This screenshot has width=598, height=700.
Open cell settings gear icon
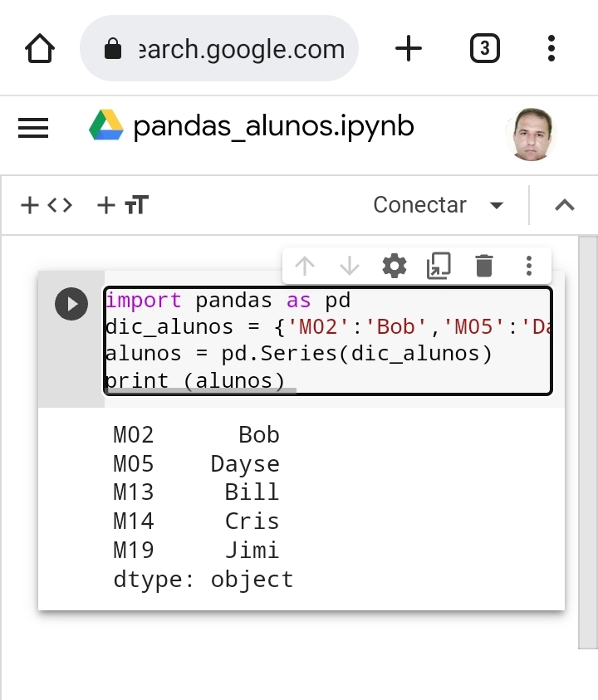(x=395, y=266)
